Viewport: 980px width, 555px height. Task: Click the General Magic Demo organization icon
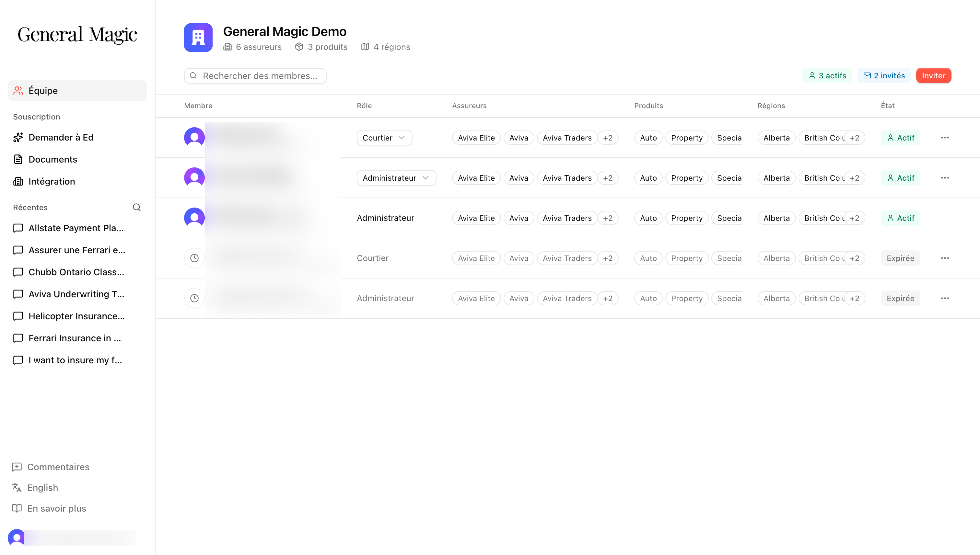[198, 37]
